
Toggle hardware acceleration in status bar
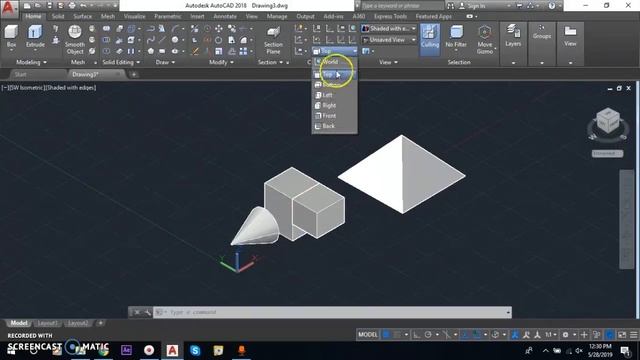click(x=609, y=335)
